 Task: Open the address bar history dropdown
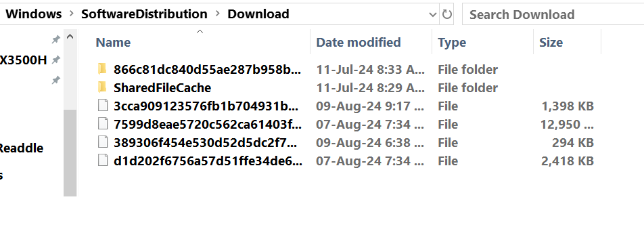coord(432,15)
